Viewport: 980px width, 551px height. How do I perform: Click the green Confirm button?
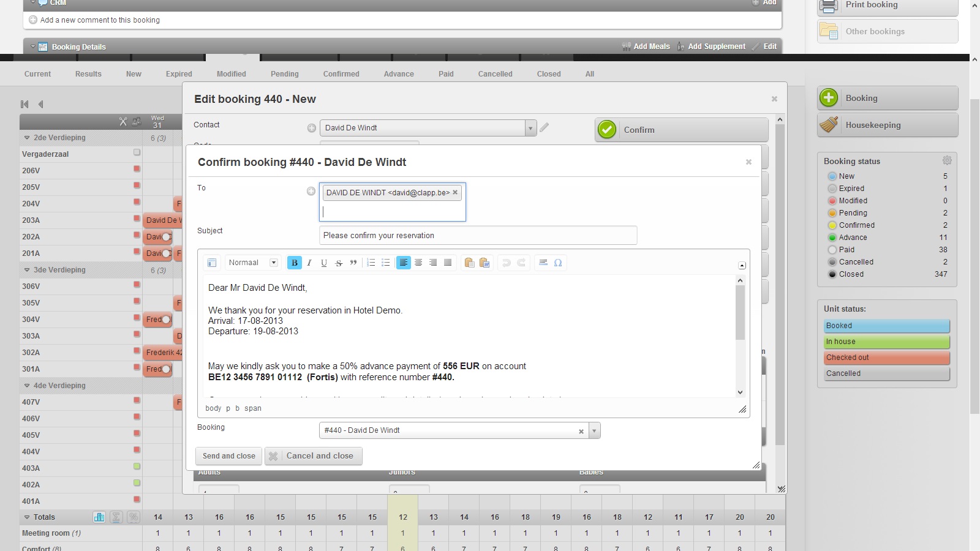point(682,130)
